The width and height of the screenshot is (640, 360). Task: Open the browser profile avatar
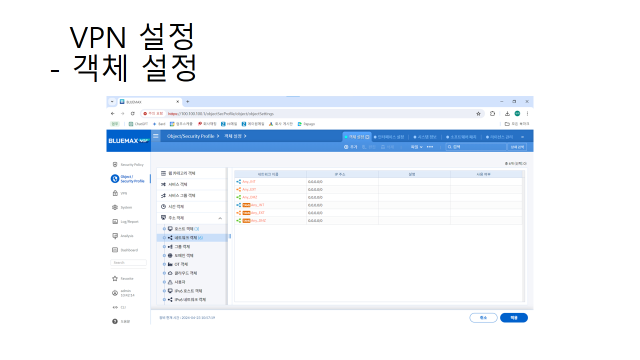[517, 113]
